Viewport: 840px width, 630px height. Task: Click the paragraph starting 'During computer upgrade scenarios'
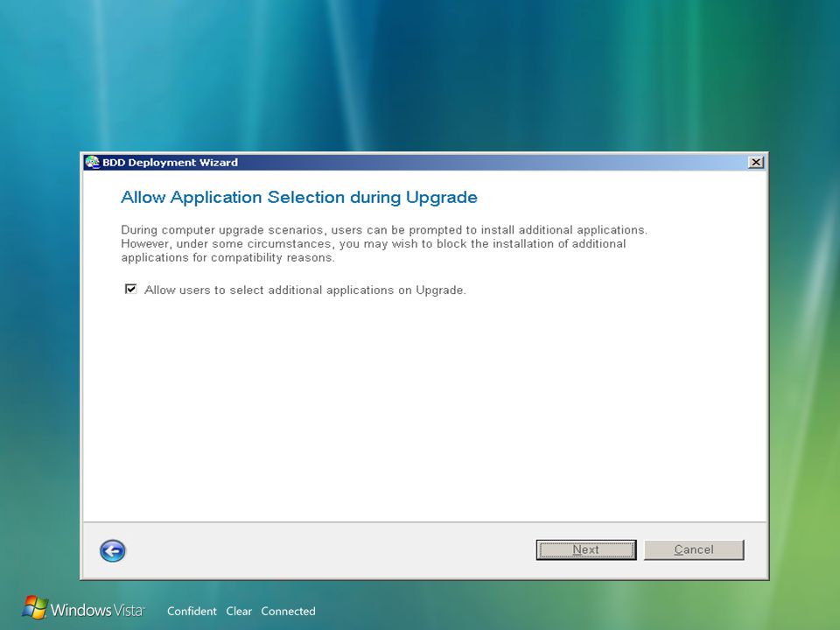[384, 244]
